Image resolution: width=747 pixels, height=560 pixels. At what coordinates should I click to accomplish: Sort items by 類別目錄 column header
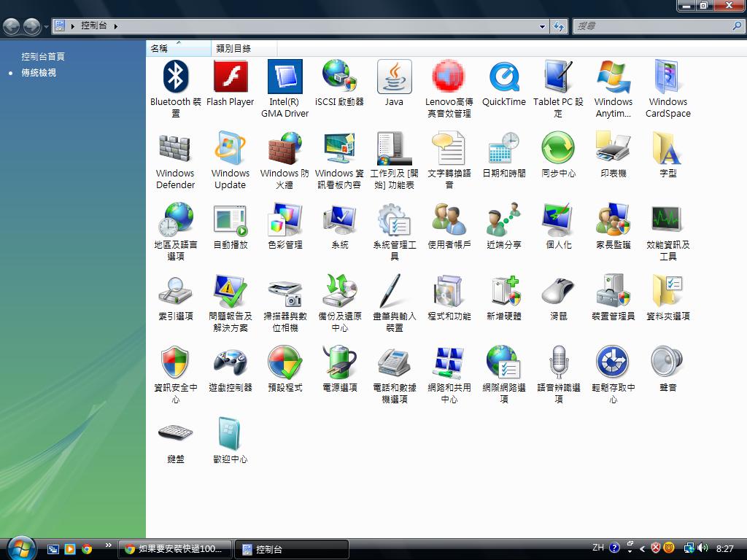click(244, 48)
